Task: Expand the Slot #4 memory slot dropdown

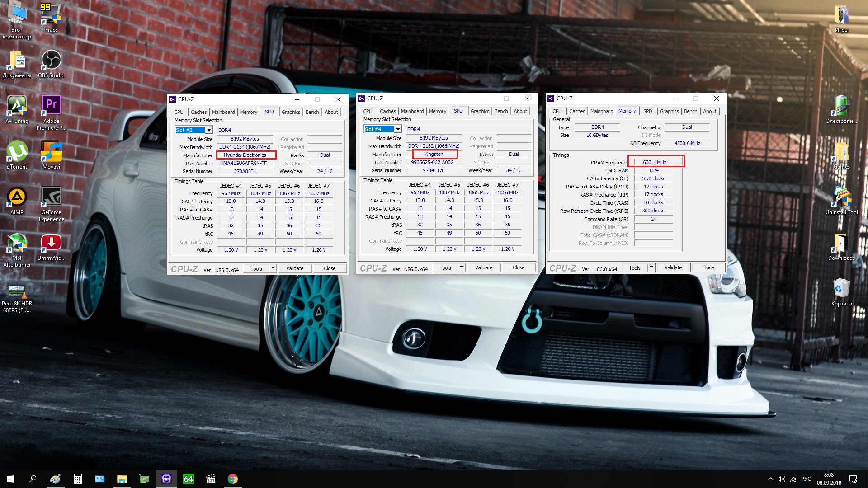Action: coord(398,129)
